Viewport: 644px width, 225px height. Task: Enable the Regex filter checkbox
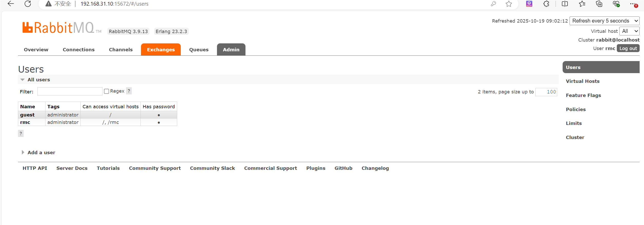click(x=107, y=91)
